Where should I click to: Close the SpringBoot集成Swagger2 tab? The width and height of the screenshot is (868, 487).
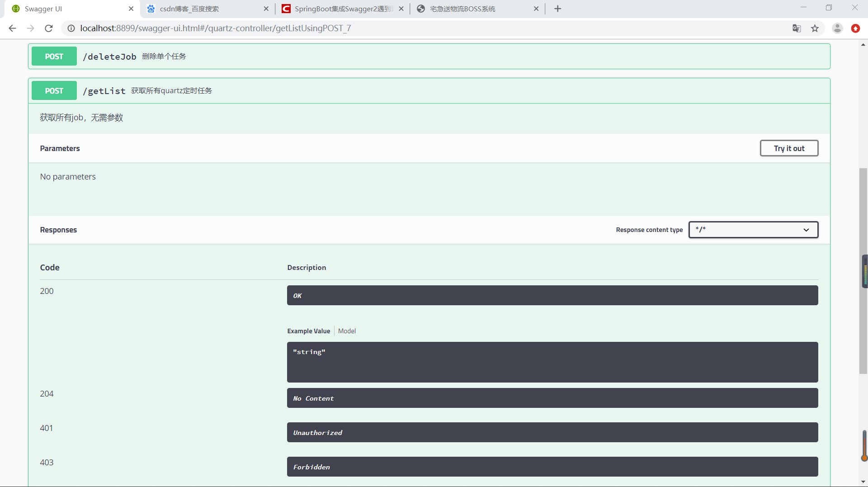(x=401, y=9)
